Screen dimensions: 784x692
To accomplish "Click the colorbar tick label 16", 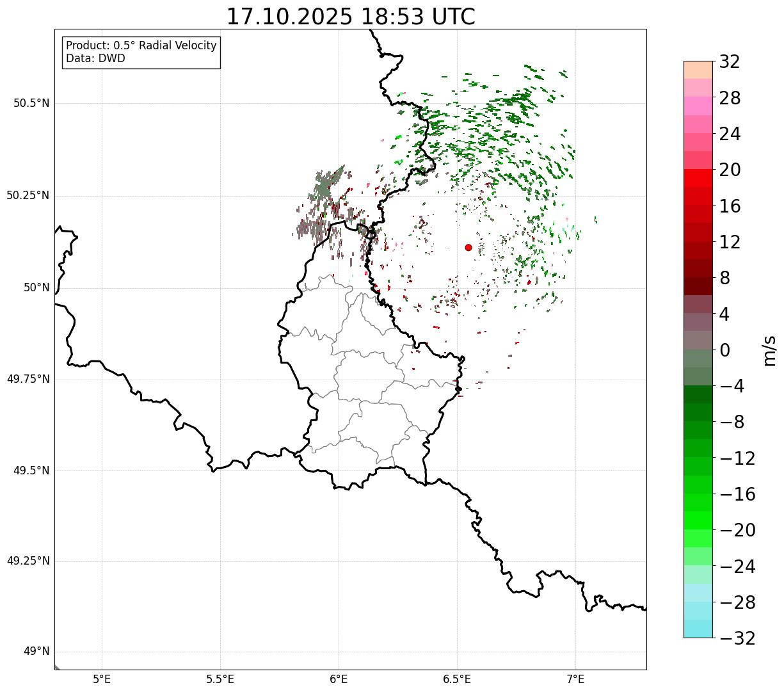I will [x=730, y=206].
